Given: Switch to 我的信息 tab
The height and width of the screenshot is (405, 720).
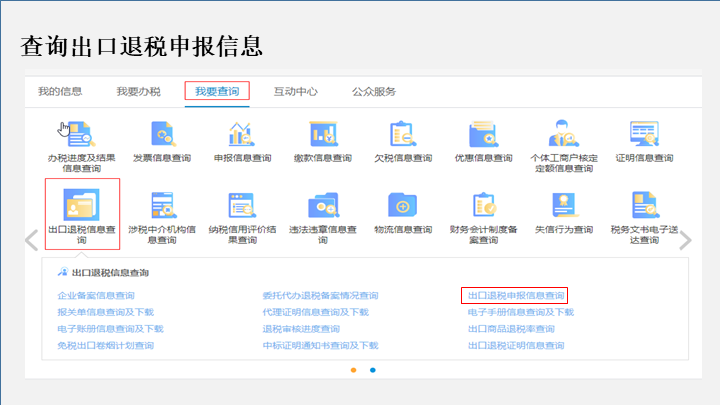Looking at the screenshot, I should pyautogui.click(x=60, y=91).
